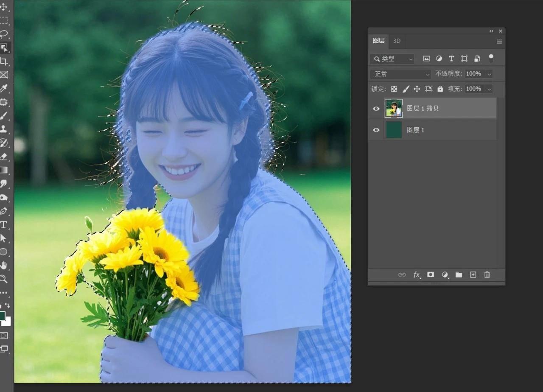This screenshot has height=392, width=543.
Task: Click the 图层 1 拷贝 layer thumbnail
Action: tap(393, 109)
